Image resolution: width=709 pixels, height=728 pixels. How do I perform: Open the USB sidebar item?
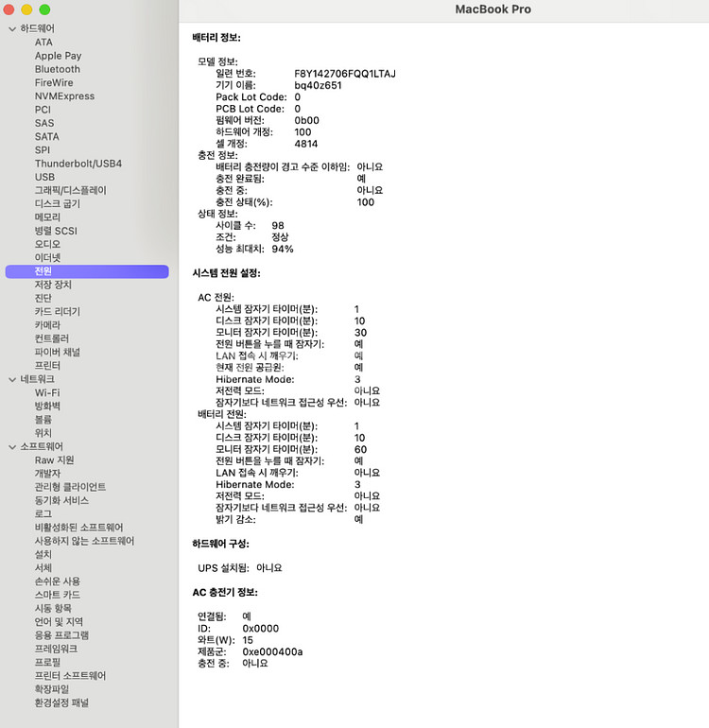click(44, 177)
